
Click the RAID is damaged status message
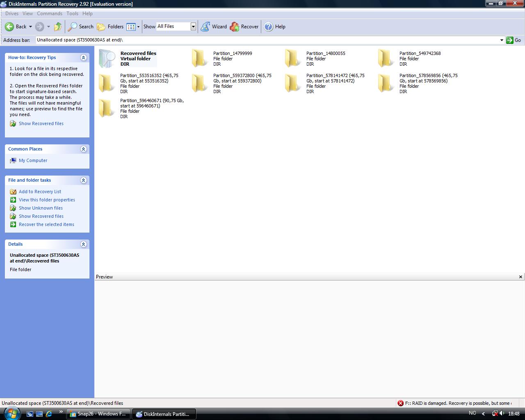[x=458, y=403]
